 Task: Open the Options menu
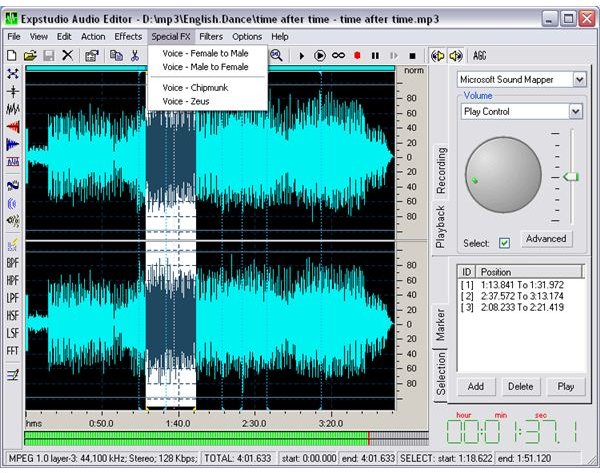point(247,37)
